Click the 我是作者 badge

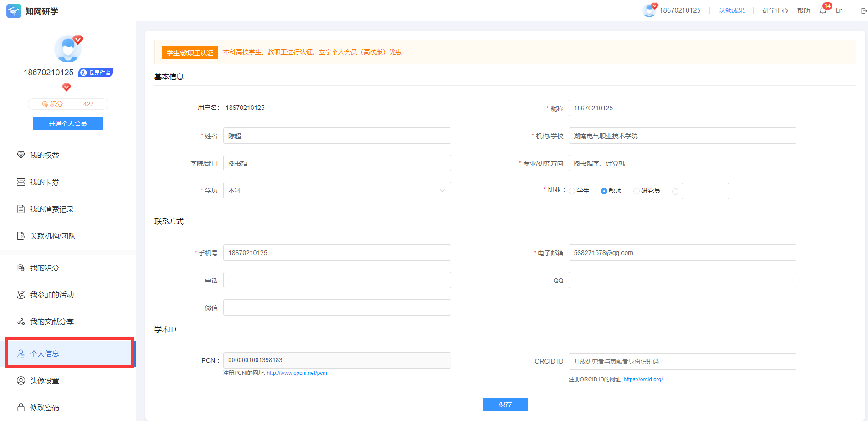95,73
